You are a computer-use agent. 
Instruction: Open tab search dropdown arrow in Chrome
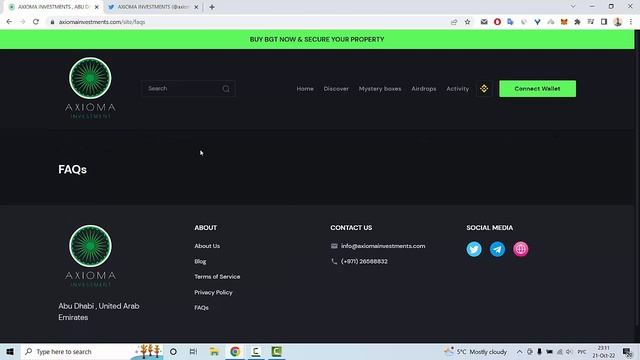573,7
